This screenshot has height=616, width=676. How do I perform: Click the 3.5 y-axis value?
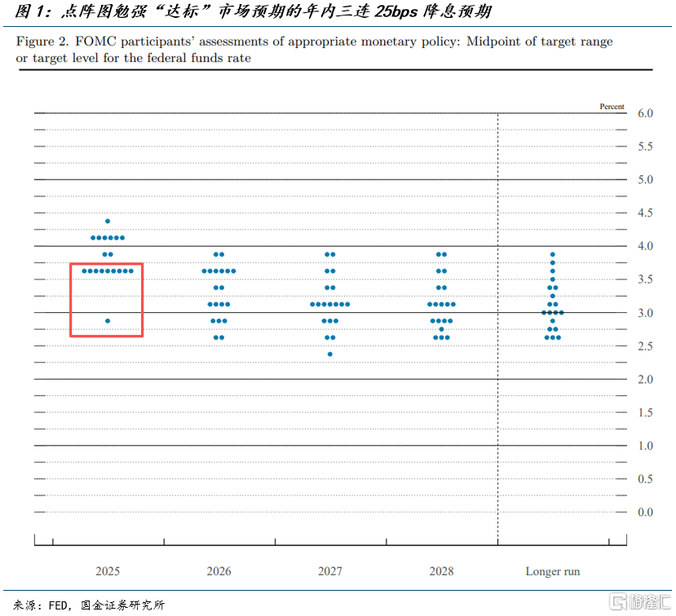click(x=645, y=279)
